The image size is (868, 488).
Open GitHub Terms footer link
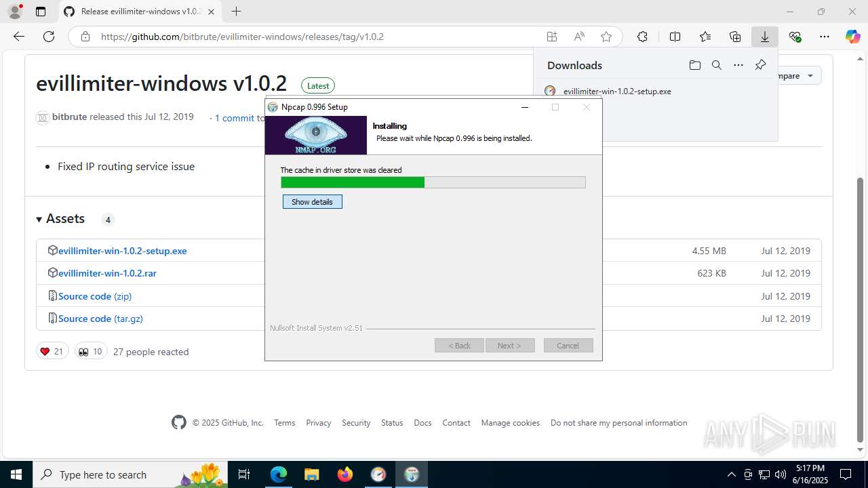tap(285, 422)
